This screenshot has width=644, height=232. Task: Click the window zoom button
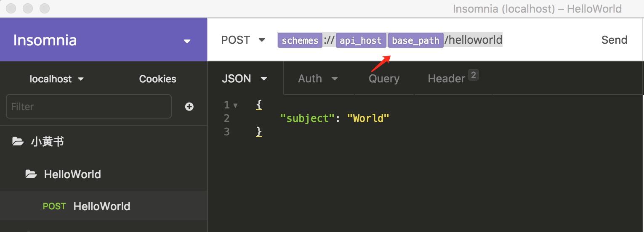pyautogui.click(x=44, y=8)
